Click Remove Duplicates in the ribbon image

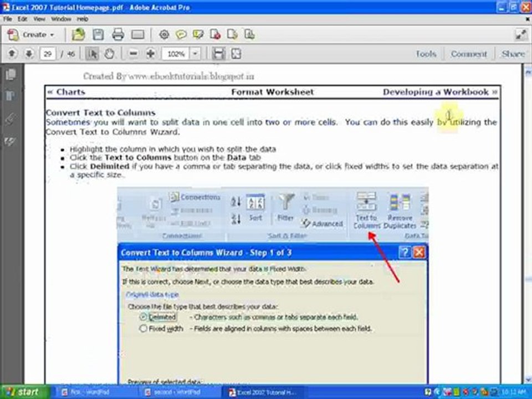pyautogui.click(x=400, y=211)
